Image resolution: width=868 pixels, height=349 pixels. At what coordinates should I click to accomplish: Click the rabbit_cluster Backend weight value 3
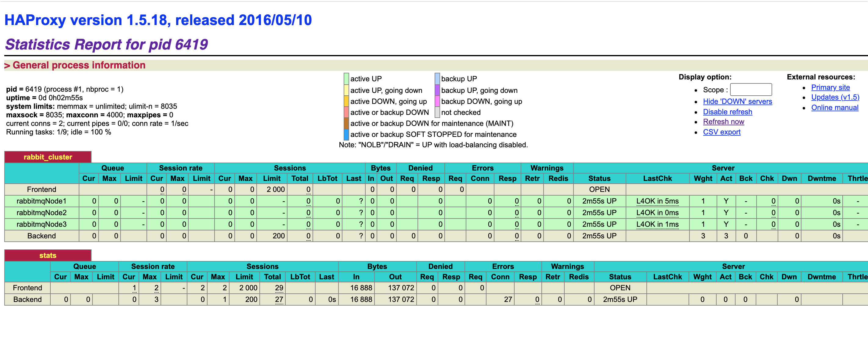point(703,236)
